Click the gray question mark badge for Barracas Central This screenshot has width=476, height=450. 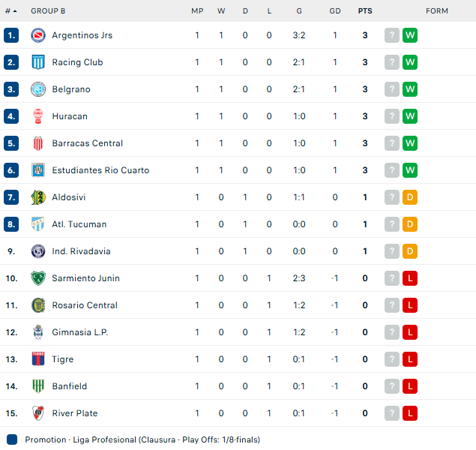[x=392, y=143]
